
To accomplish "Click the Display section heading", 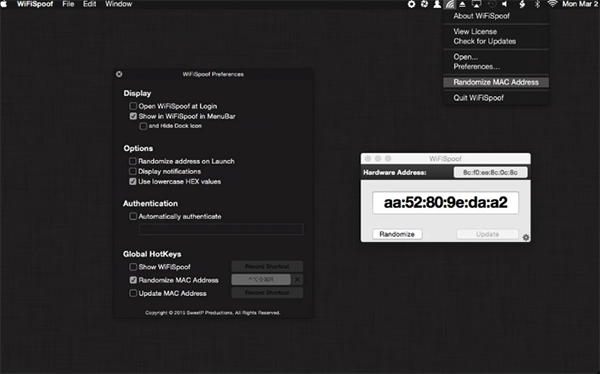I will point(137,93).
